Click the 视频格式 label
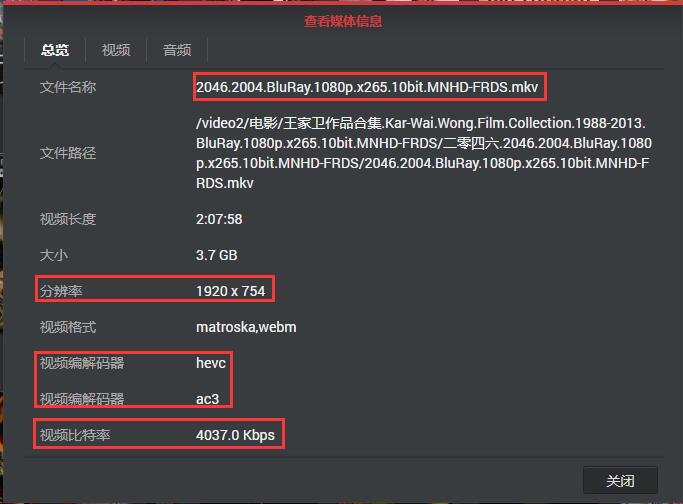 click(x=68, y=327)
